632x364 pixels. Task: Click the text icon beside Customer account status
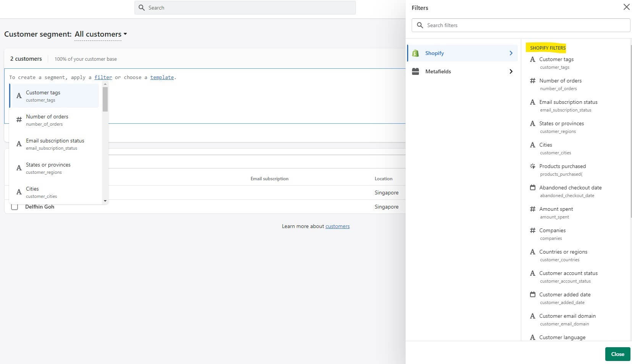pyautogui.click(x=533, y=273)
